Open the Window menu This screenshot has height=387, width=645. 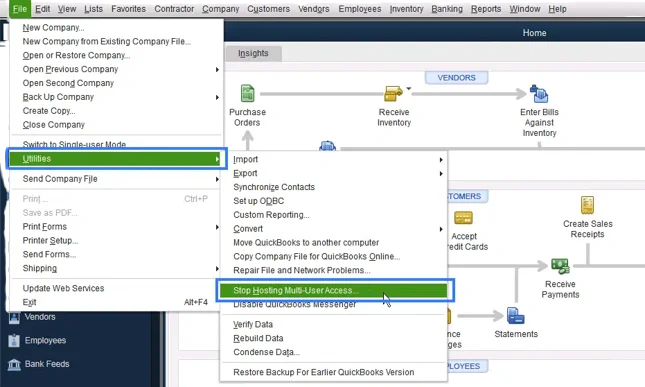point(524,9)
